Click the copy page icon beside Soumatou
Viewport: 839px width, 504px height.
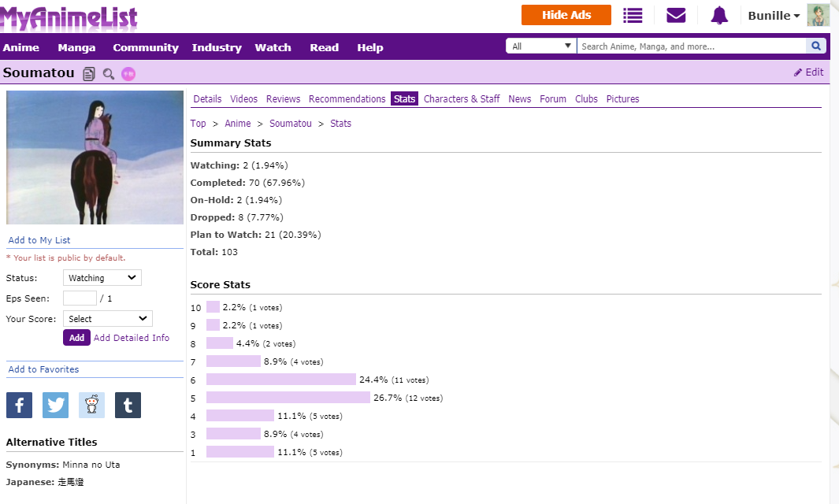89,74
